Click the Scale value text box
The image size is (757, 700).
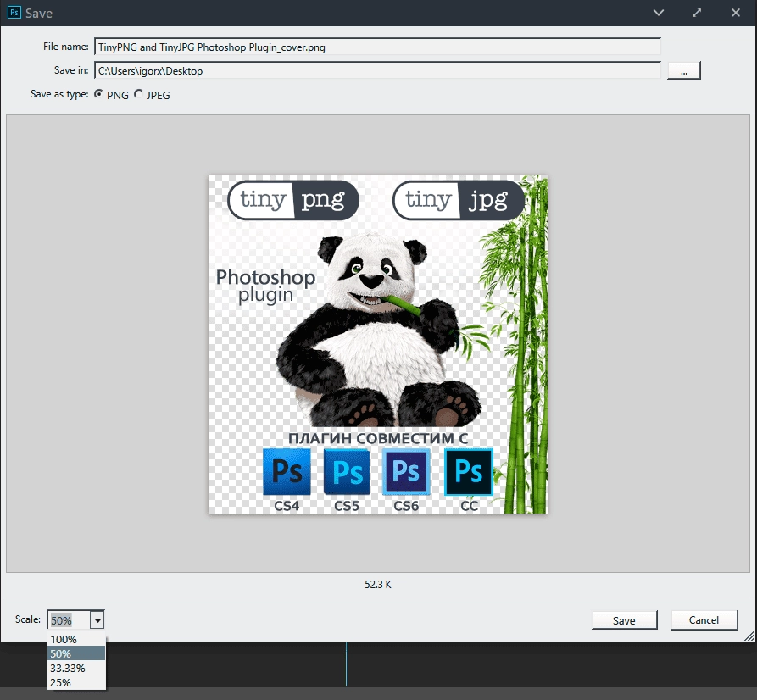(x=69, y=620)
